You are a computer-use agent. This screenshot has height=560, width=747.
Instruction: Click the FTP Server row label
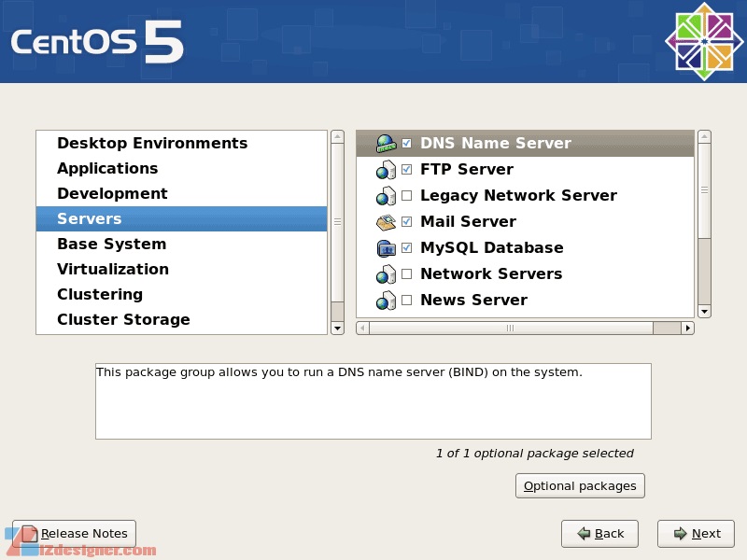467,170
